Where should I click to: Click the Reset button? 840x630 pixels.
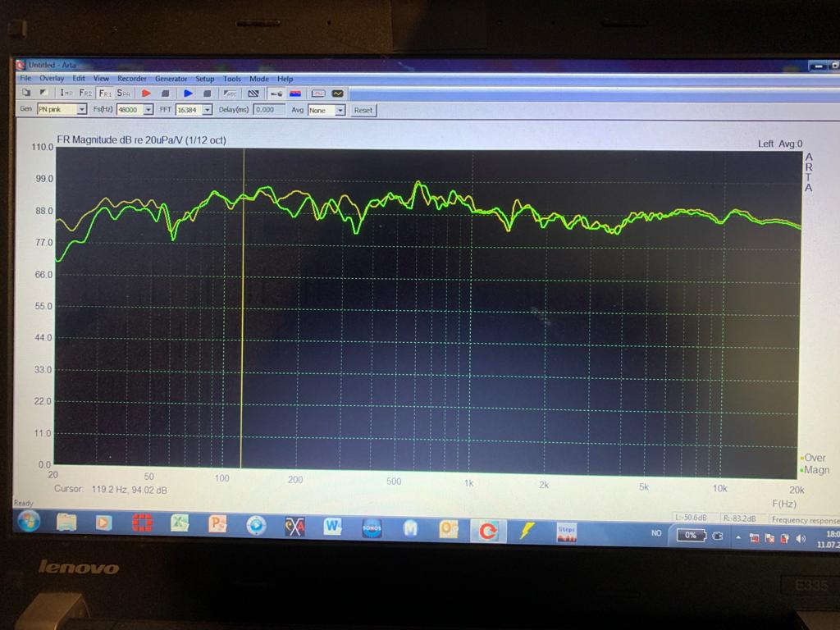[363, 111]
